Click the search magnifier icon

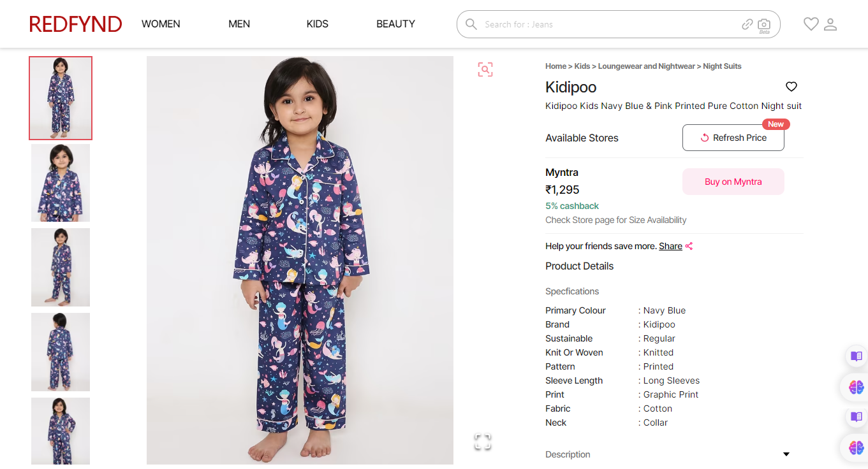point(471,24)
